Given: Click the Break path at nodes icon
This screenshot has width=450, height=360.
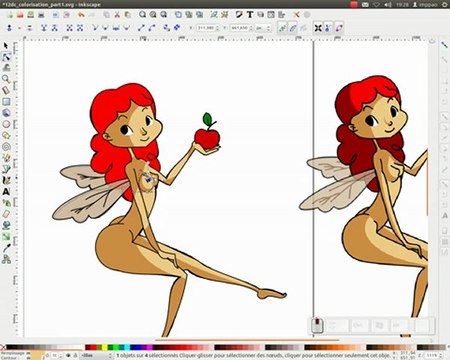Looking at the screenshot, I should pyautogui.click(x=54, y=28).
